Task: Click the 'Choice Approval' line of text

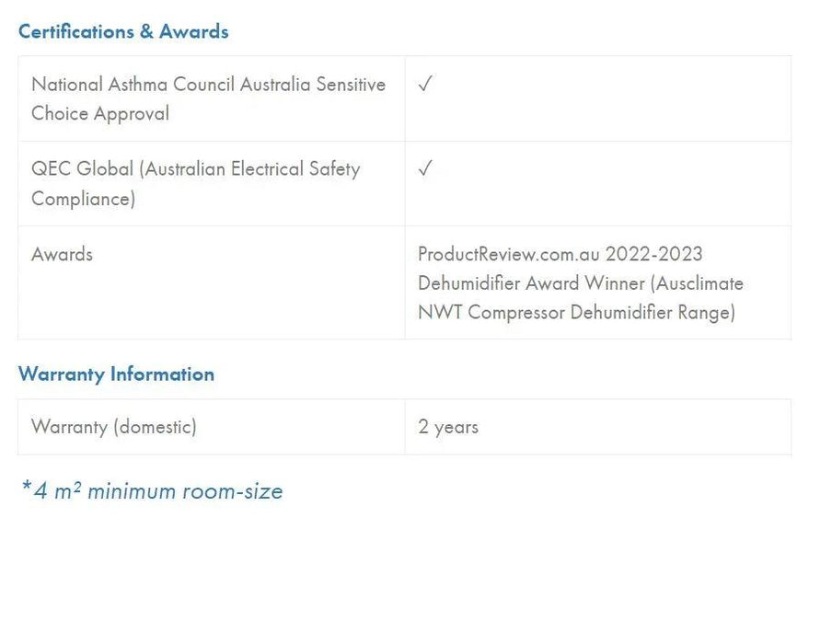Action: click(x=100, y=114)
